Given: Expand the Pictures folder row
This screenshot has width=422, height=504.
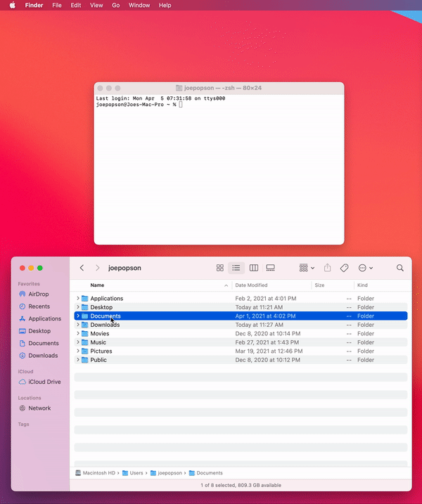Looking at the screenshot, I should (78, 351).
